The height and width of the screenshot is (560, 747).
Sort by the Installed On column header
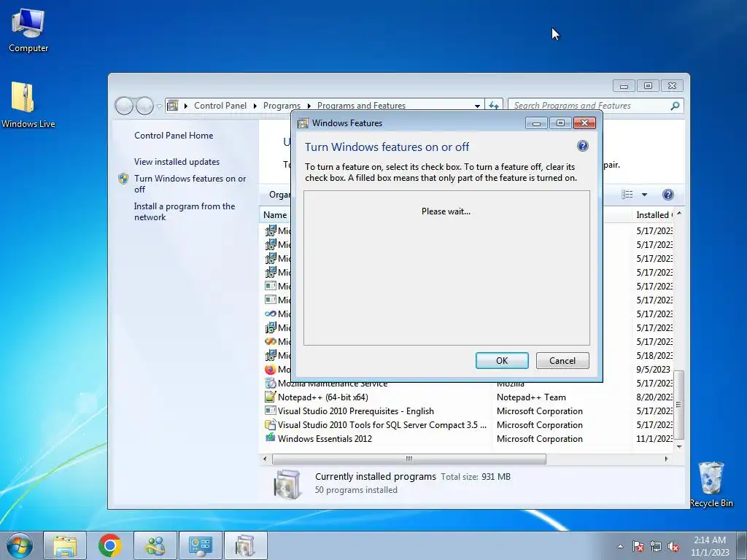(x=653, y=215)
